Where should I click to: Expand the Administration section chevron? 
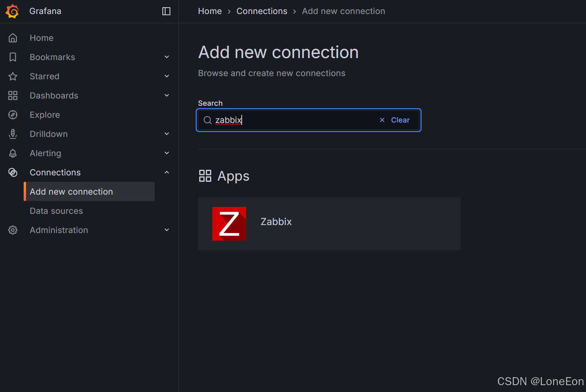[167, 230]
